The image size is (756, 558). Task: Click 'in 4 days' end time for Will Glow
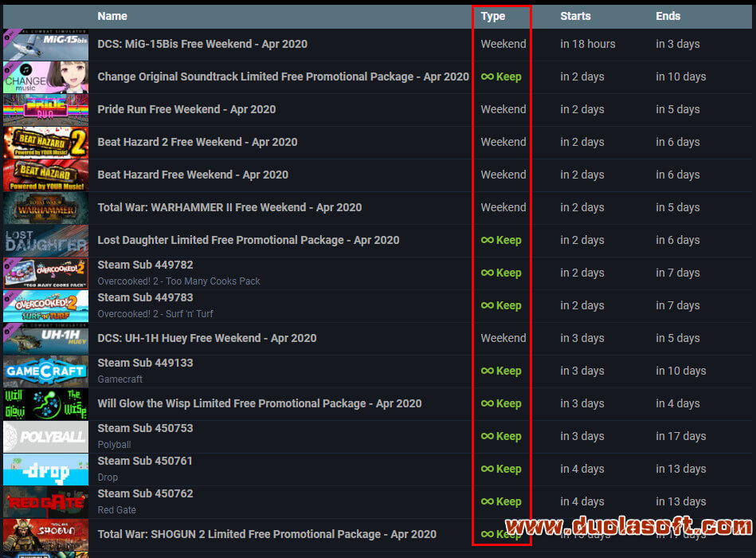coord(677,403)
